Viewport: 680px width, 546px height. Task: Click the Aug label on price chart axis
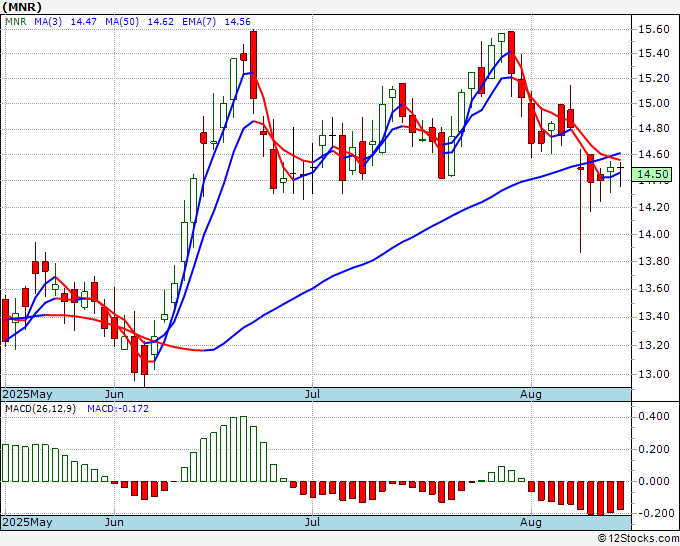(x=531, y=394)
